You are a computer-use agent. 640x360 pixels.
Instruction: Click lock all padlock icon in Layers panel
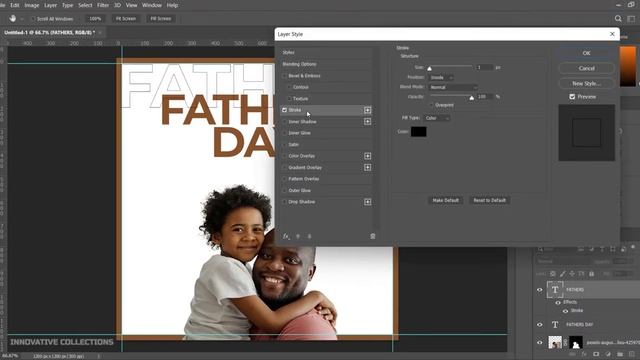point(591,274)
